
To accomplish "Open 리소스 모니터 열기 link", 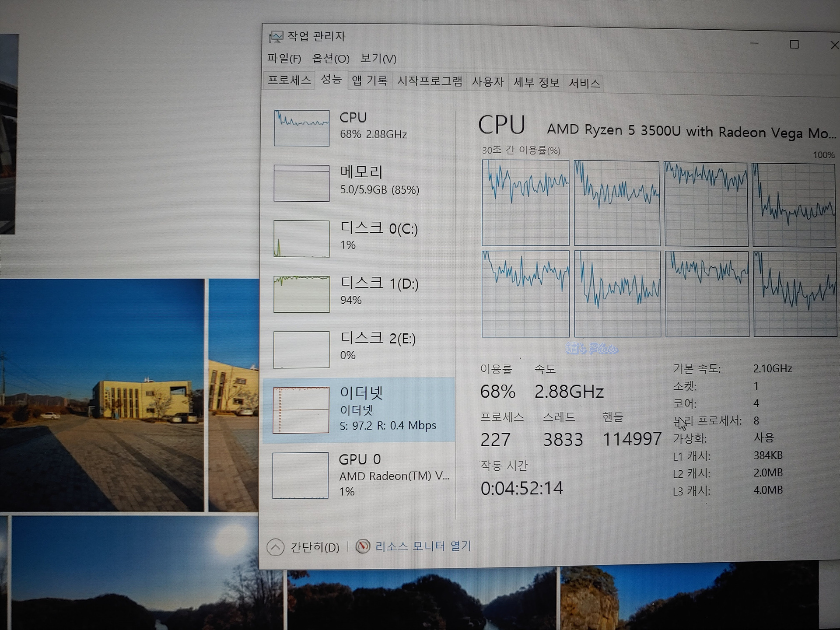I will tap(423, 546).
